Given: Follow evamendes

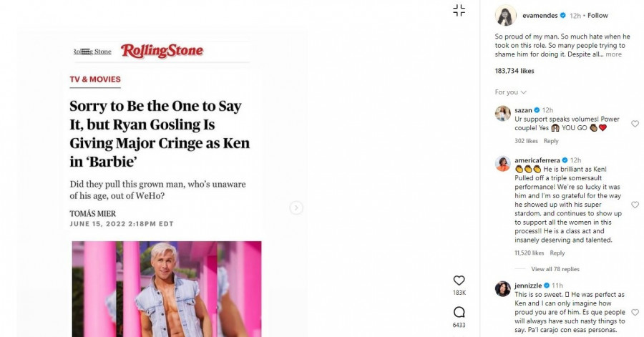Looking at the screenshot, I should point(597,15).
